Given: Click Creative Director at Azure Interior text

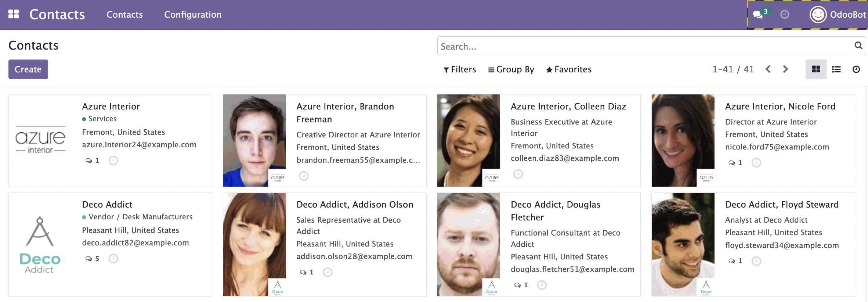Looking at the screenshot, I should [x=358, y=135].
